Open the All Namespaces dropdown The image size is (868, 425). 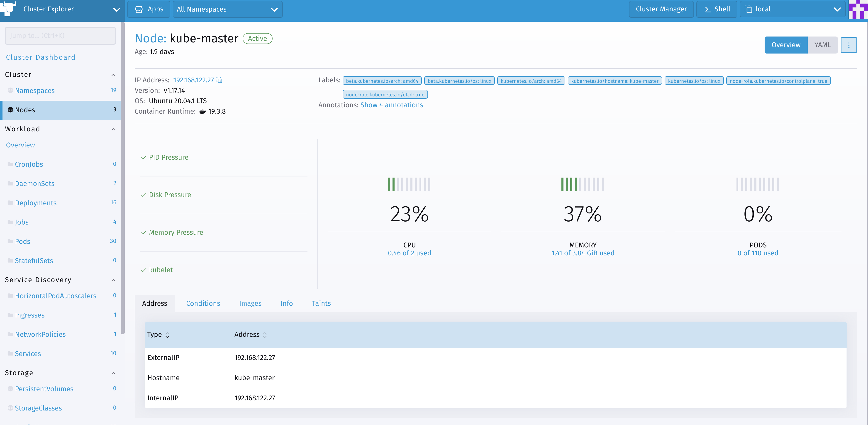pos(227,9)
